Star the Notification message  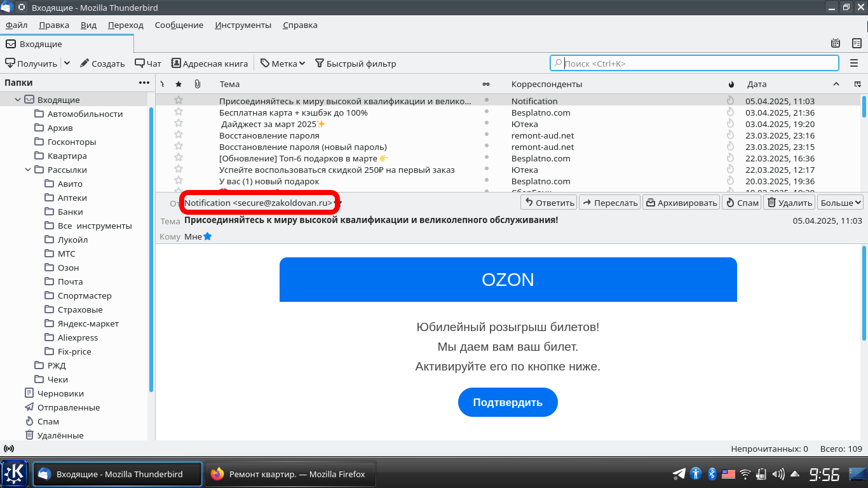179,100
